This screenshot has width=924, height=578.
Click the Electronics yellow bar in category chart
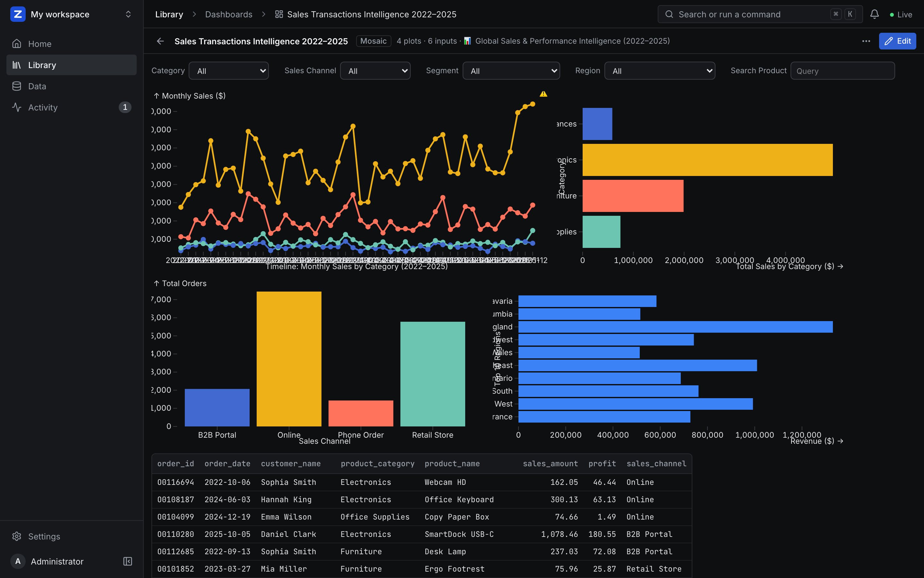pos(707,160)
